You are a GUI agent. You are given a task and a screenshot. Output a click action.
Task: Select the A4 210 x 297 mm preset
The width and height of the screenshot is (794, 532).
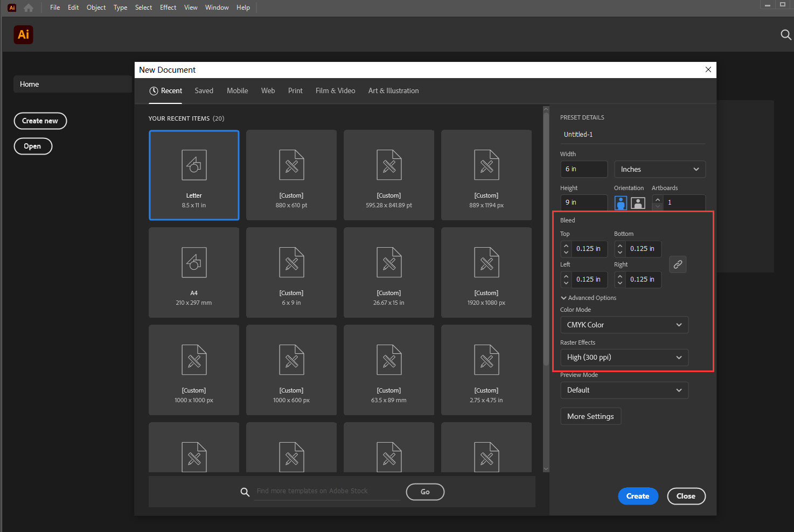tap(194, 272)
